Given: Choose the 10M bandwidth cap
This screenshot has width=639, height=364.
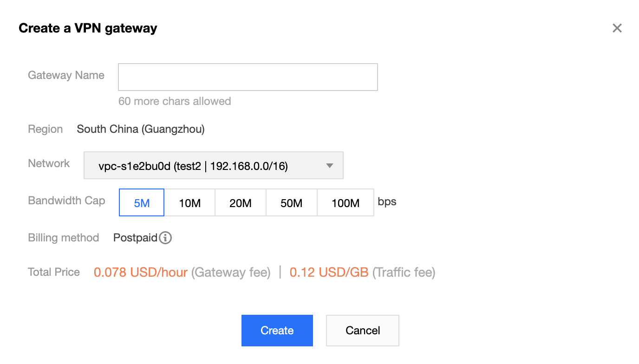Looking at the screenshot, I should click(189, 202).
